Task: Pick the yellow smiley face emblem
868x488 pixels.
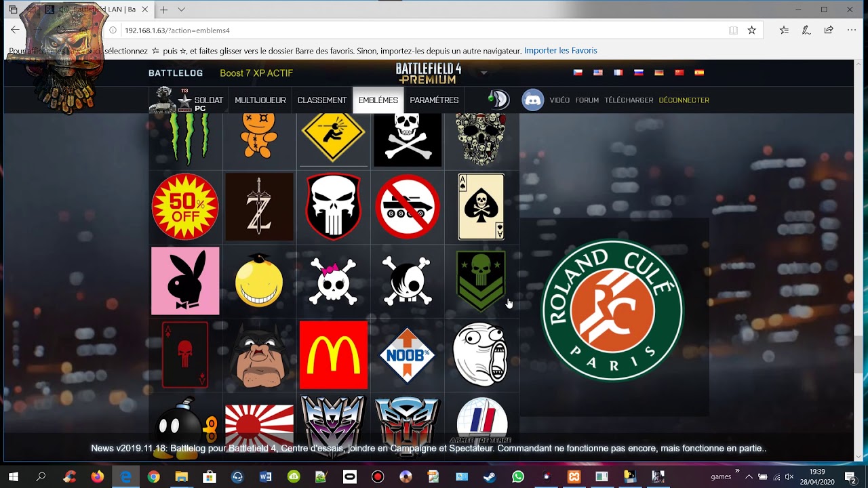Action: [259, 281]
